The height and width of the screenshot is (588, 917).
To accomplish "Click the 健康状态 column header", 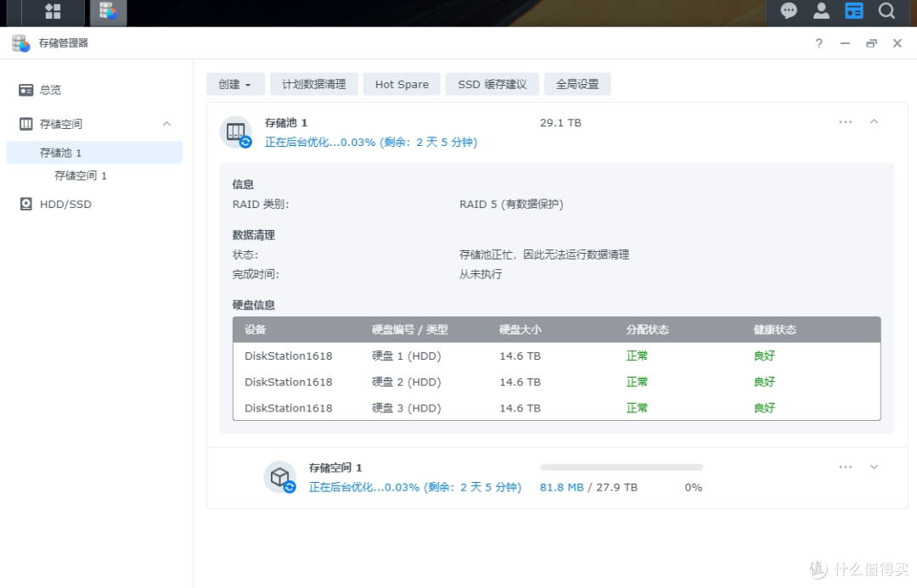I will coord(775,330).
